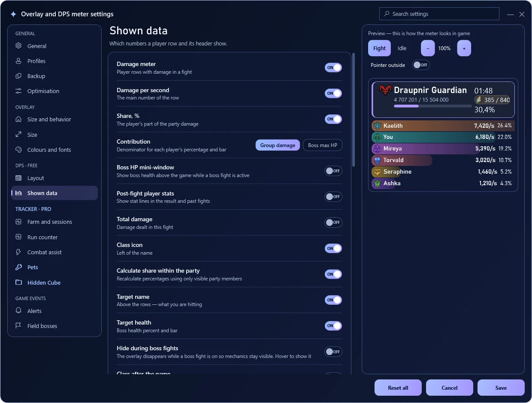
Task: Click the sparkle app icon in title bar
Action: pos(13,14)
